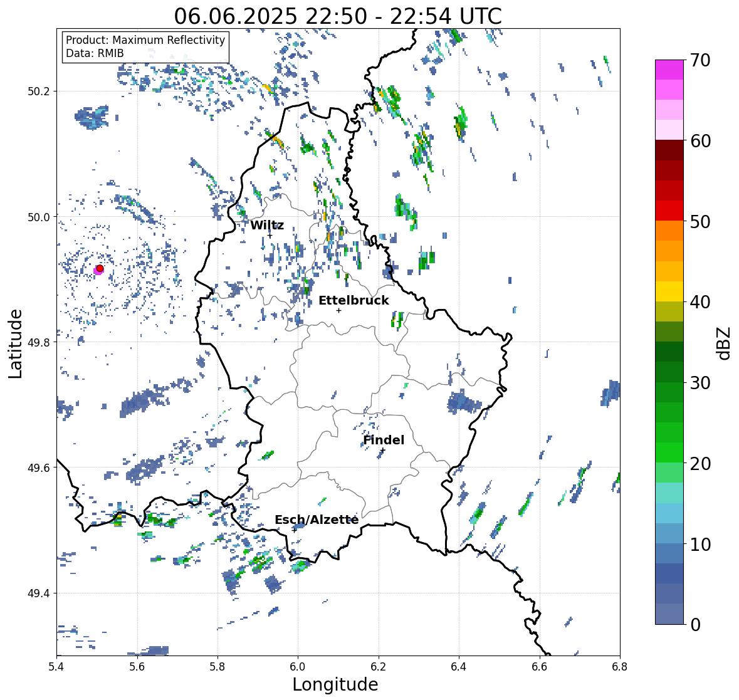The height and width of the screenshot is (700, 739).
Task: Click the Longitude axis label
Action: click(335, 684)
